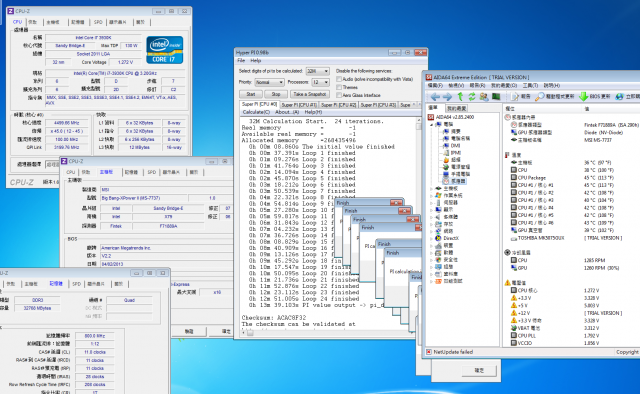Open Calculate(C) menu in Super PI tab
This screenshot has width=640, height=394.
tap(256, 112)
